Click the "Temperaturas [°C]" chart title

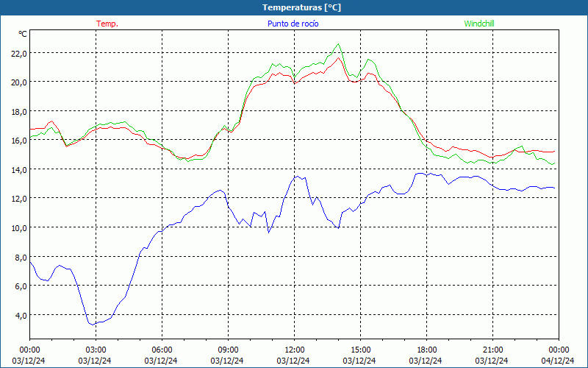301,7
